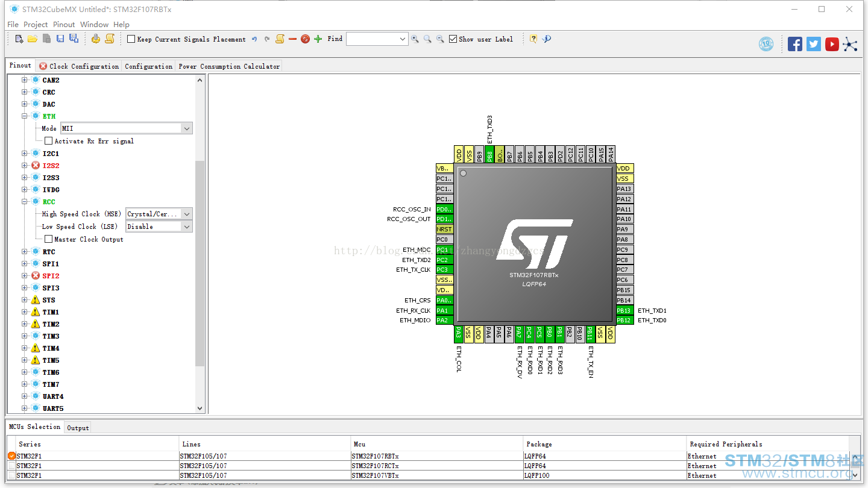Click the Redo arrow icon
Screen dimensions: 868x488
(267, 39)
